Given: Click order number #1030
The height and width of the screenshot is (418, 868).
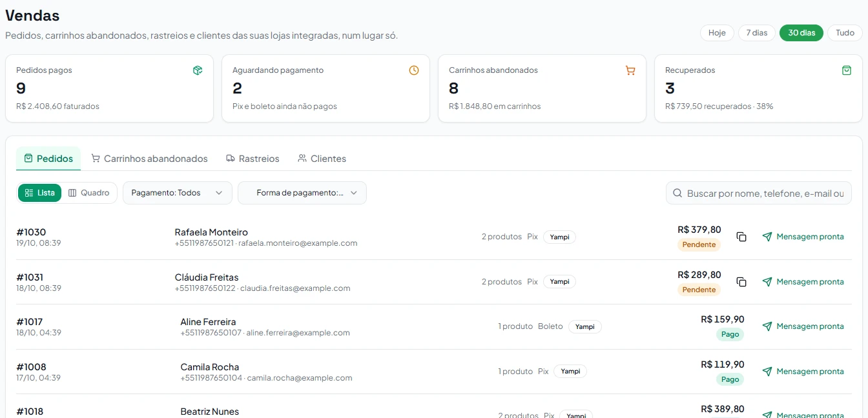Looking at the screenshot, I should (x=31, y=232).
